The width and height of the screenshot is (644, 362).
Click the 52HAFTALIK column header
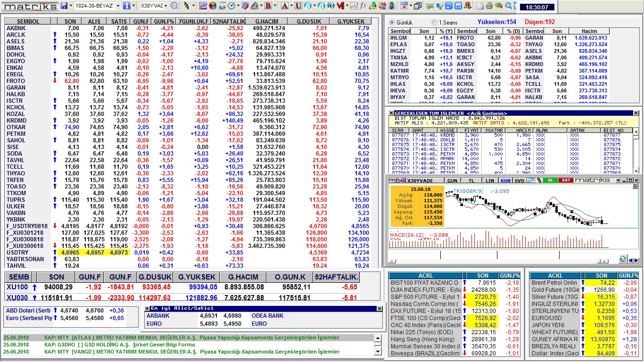(229, 22)
